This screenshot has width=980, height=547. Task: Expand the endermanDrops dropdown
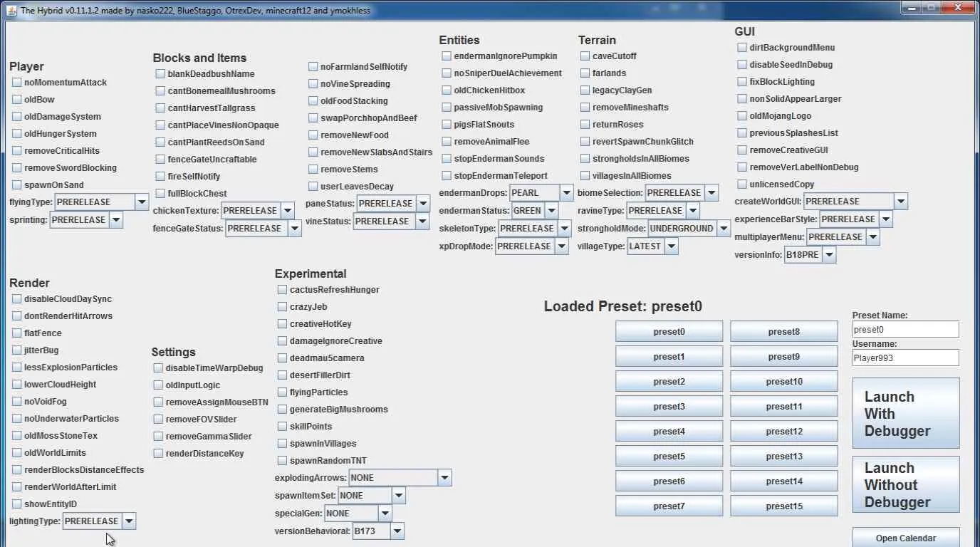541,193
